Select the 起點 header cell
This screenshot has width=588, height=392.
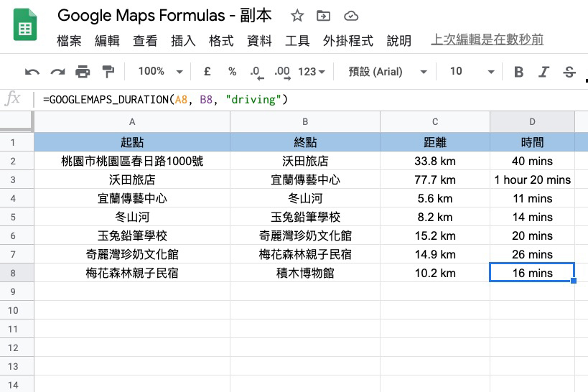[132, 142]
